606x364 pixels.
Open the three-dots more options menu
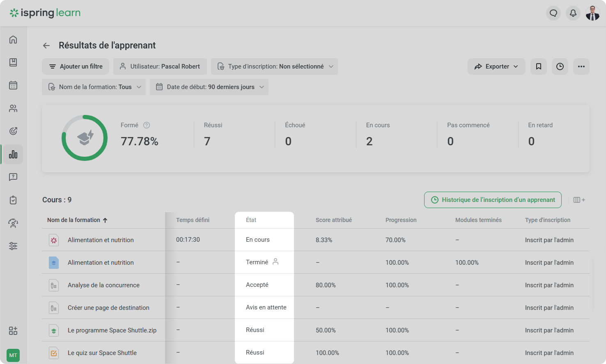coord(581,66)
